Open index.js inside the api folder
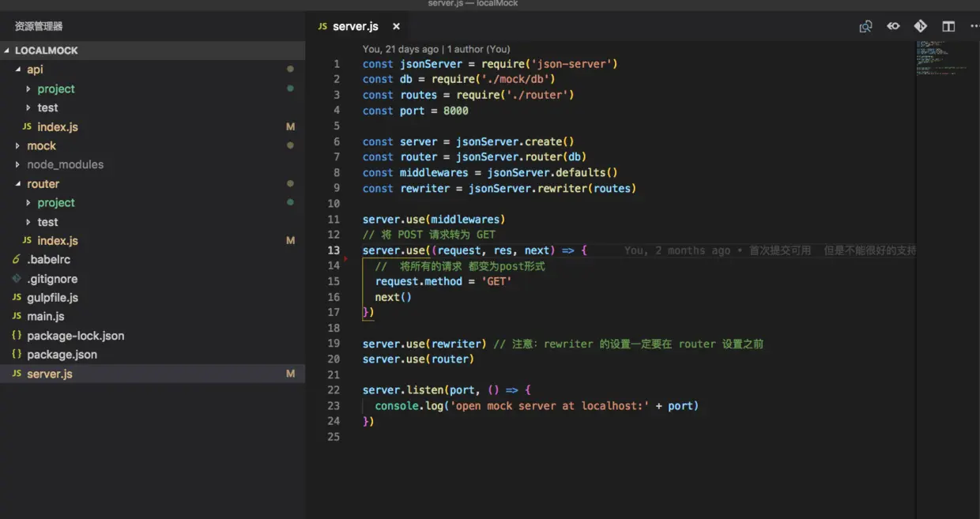 click(58, 126)
